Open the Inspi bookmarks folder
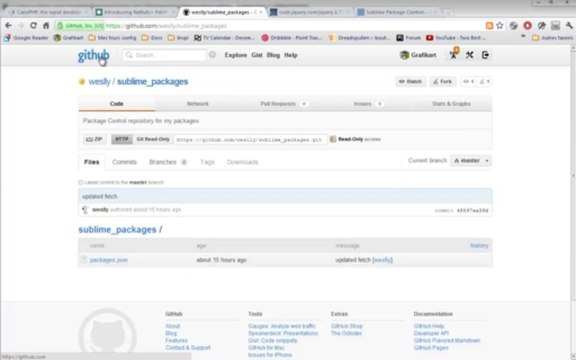This screenshot has width=576, height=360. pyautogui.click(x=178, y=37)
